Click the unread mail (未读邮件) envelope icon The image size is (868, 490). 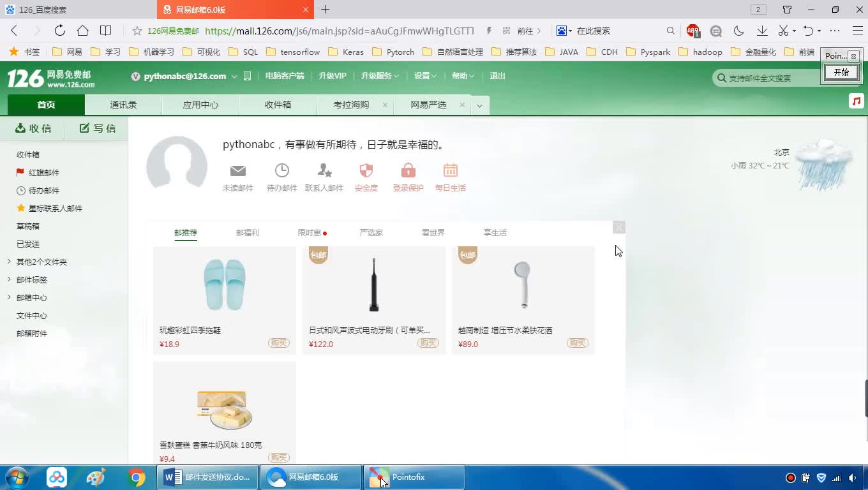pos(238,171)
